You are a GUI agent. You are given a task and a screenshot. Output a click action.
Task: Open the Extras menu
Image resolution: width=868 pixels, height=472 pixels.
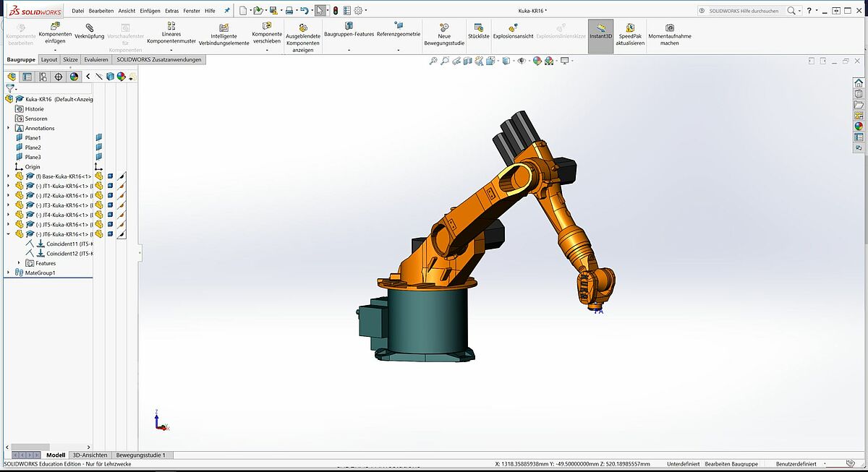171,11
